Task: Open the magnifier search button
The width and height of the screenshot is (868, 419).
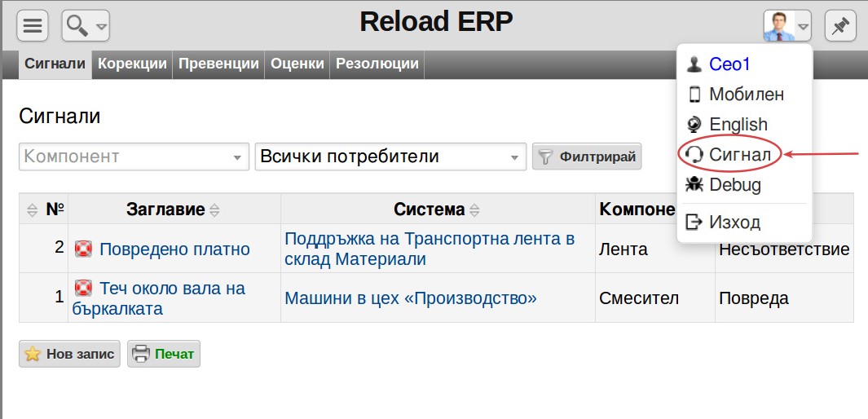Action: [86, 25]
